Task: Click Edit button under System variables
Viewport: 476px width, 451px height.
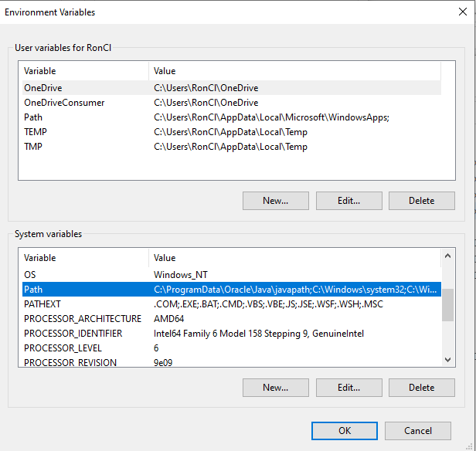Action: coord(348,388)
